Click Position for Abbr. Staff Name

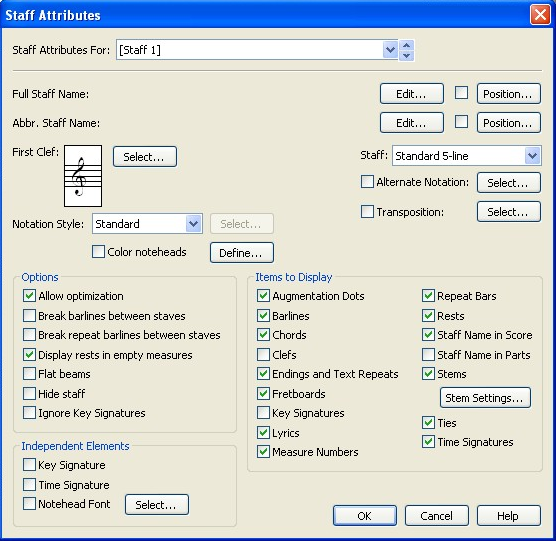tap(509, 123)
